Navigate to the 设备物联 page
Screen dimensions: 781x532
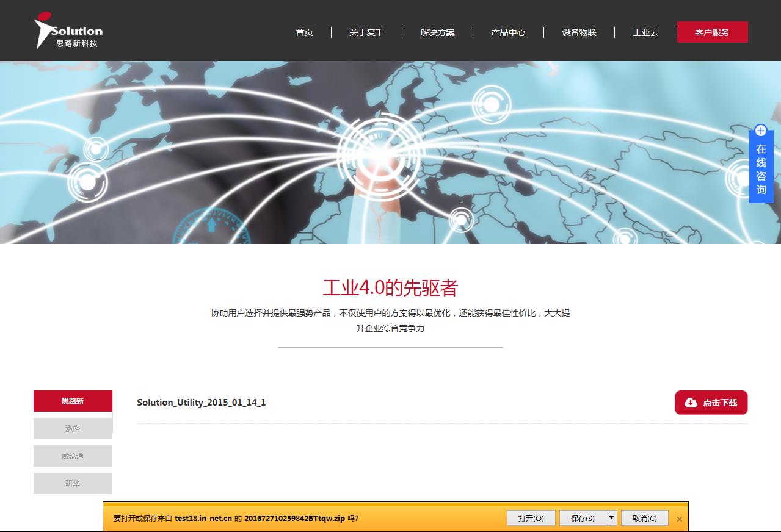pos(579,32)
